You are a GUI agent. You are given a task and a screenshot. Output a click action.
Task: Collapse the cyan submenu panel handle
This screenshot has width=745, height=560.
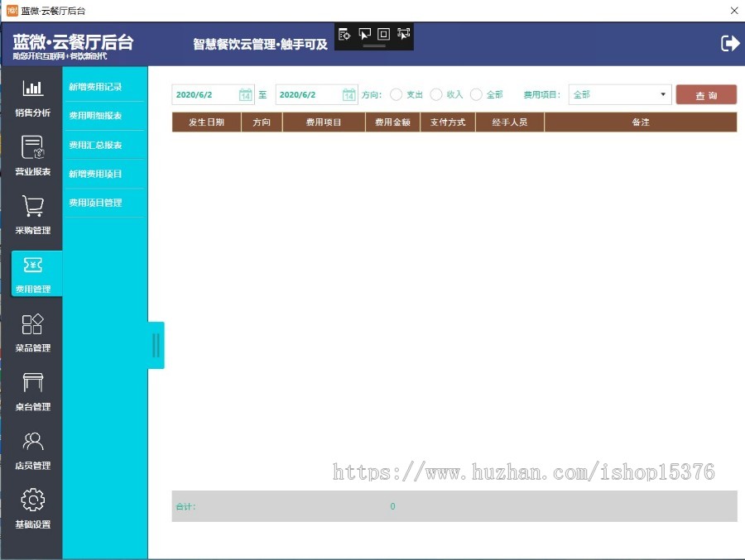point(156,345)
